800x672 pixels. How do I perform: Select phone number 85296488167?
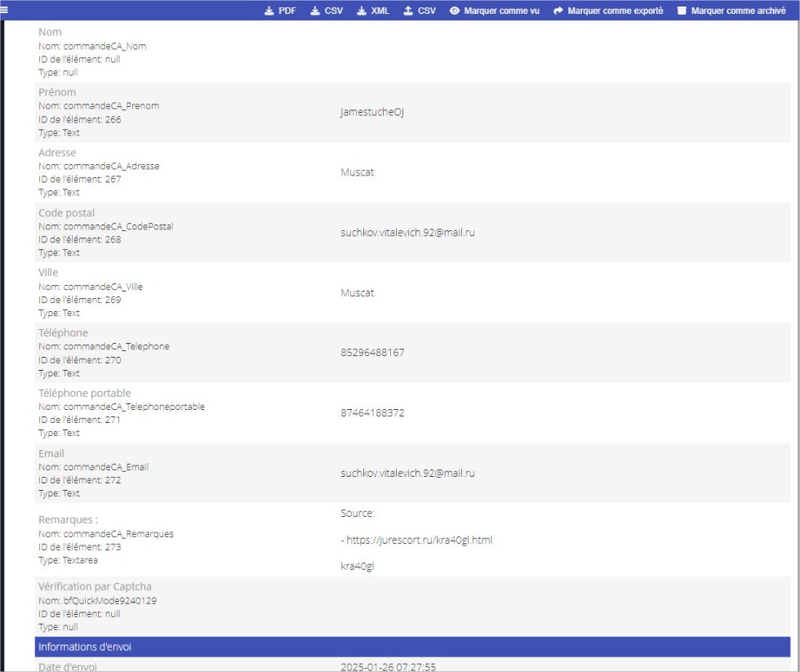pos(372,353)
